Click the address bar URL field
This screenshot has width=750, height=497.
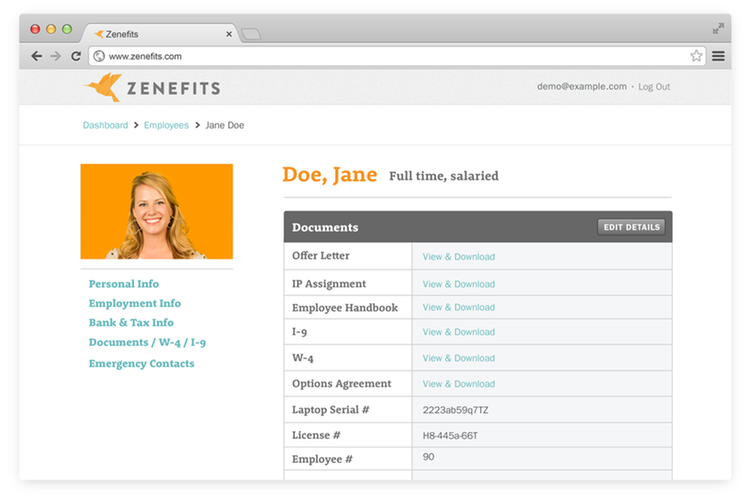[x=390, y=56]
